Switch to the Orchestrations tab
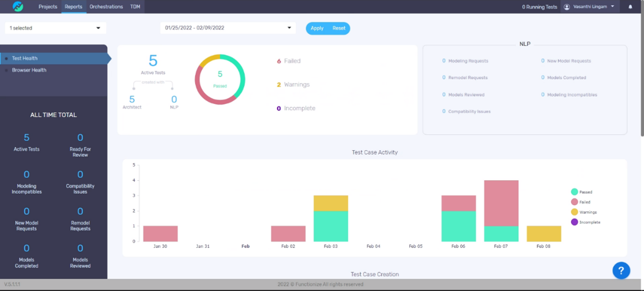This screenshot has width=644, height=291. 106,7
